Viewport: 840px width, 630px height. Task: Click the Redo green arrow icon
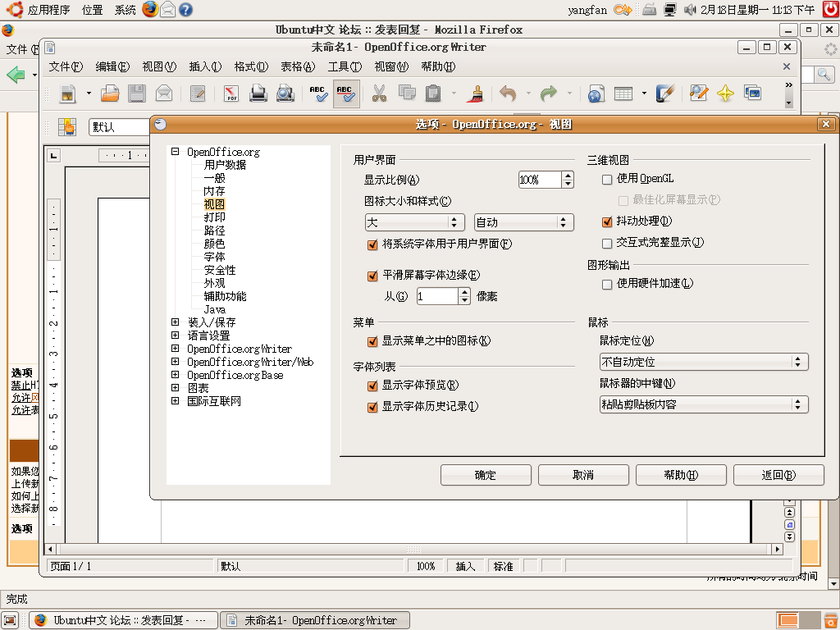(549, 94)
